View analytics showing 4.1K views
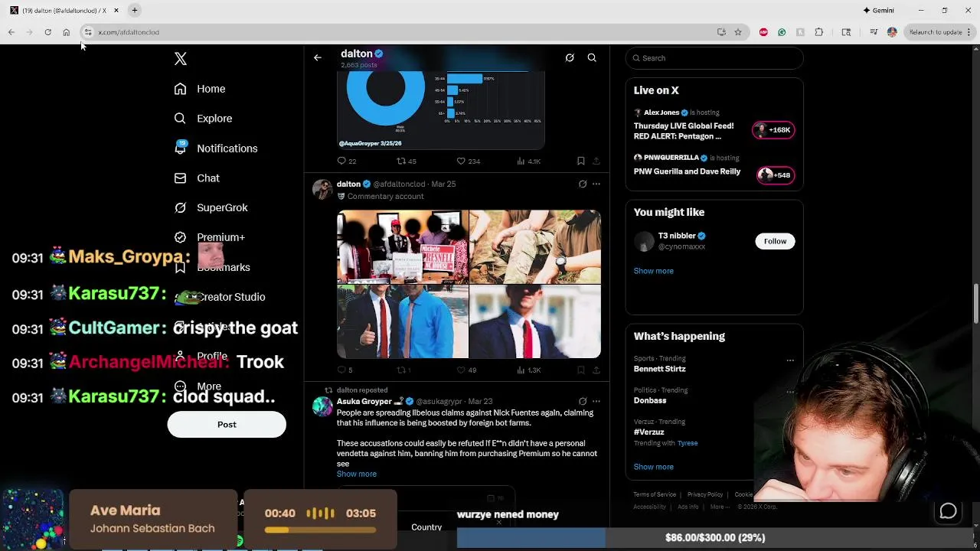This screenshot has width=980, height=551. (529, 161)
